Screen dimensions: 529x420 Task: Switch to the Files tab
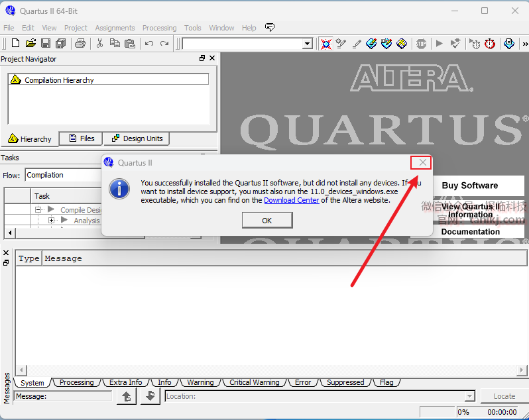tap(81, 138)
